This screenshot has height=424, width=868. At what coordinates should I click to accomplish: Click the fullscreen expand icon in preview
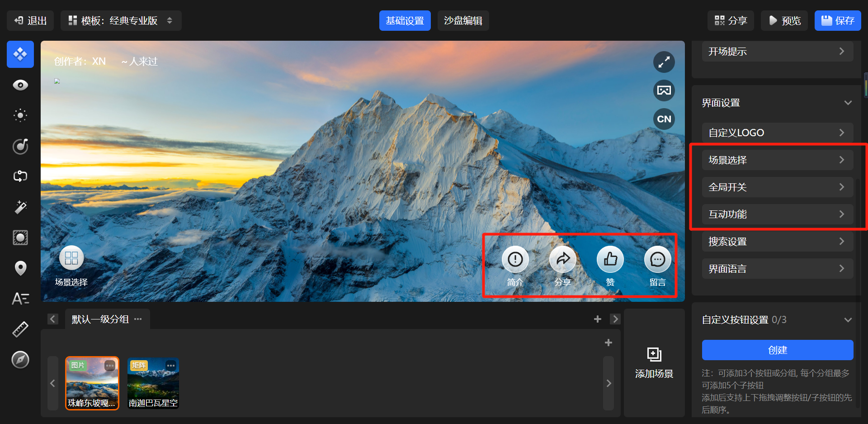[x=664, y=62]
